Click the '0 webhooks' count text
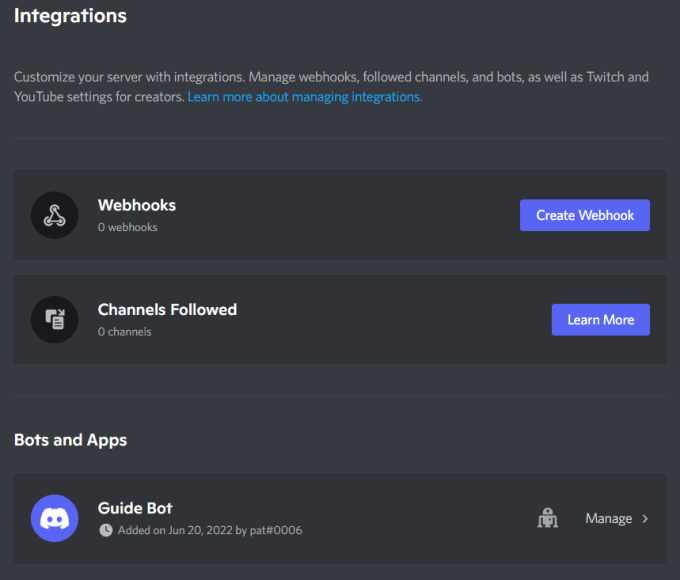Viewport: 680px width, 580px height. pyautogui.click(x=128, y=227)
